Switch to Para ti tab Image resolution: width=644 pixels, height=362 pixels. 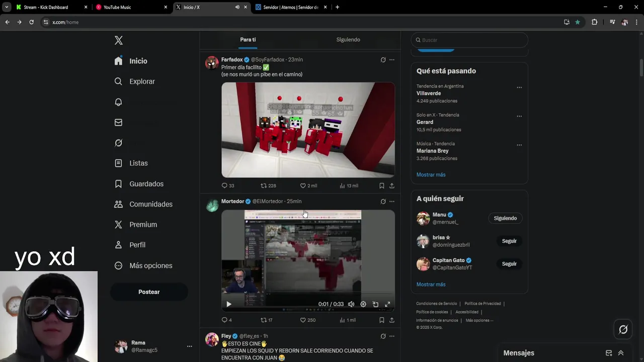click(248, 40)
